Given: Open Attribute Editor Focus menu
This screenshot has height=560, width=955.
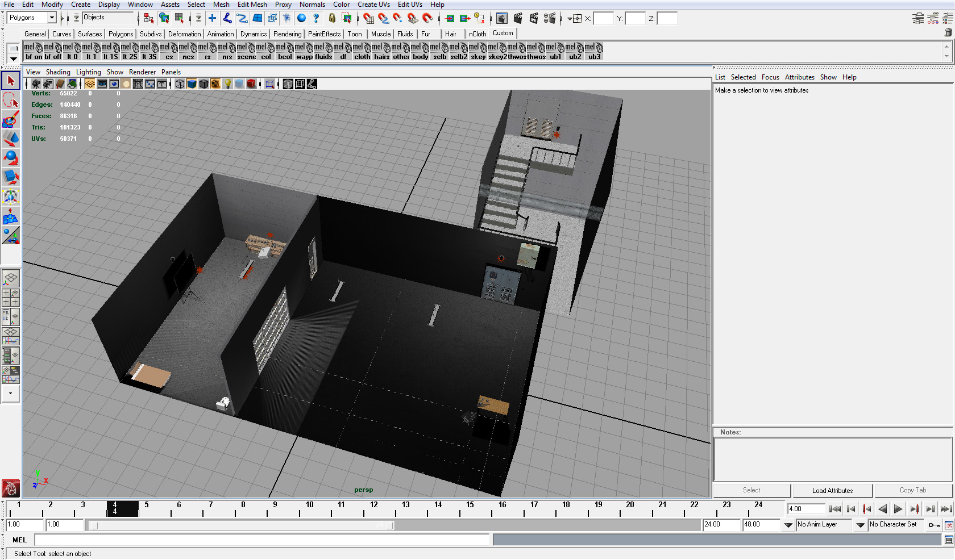Looking at the screenshot, I should tap(770, 77).
